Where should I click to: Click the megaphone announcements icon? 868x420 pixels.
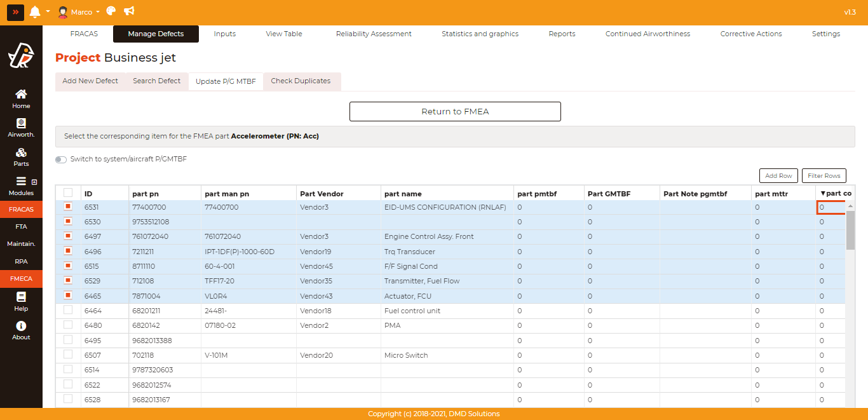coord(129,11)
